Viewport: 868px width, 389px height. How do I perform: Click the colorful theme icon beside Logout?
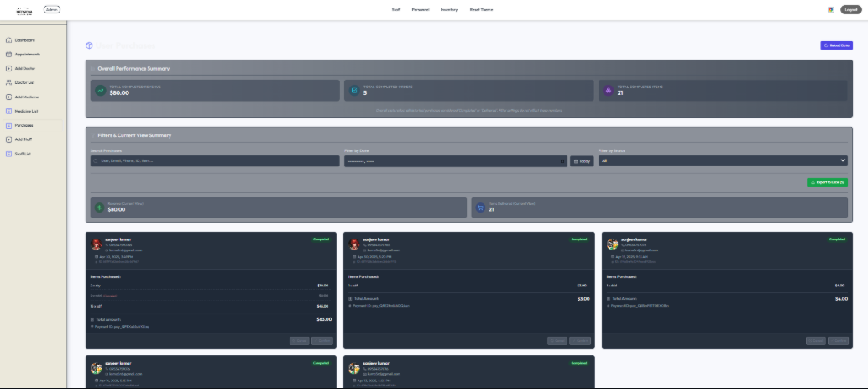(x=830, y=9)
